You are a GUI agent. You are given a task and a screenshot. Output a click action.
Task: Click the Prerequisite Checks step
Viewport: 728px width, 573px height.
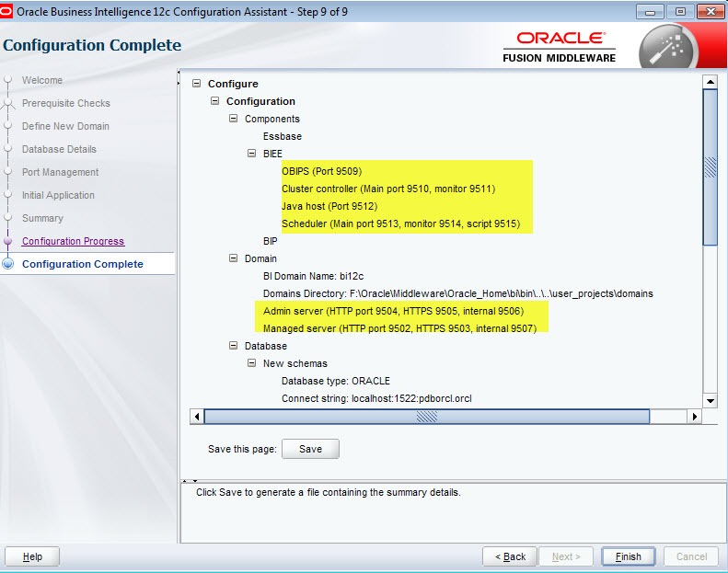point(66,103)
